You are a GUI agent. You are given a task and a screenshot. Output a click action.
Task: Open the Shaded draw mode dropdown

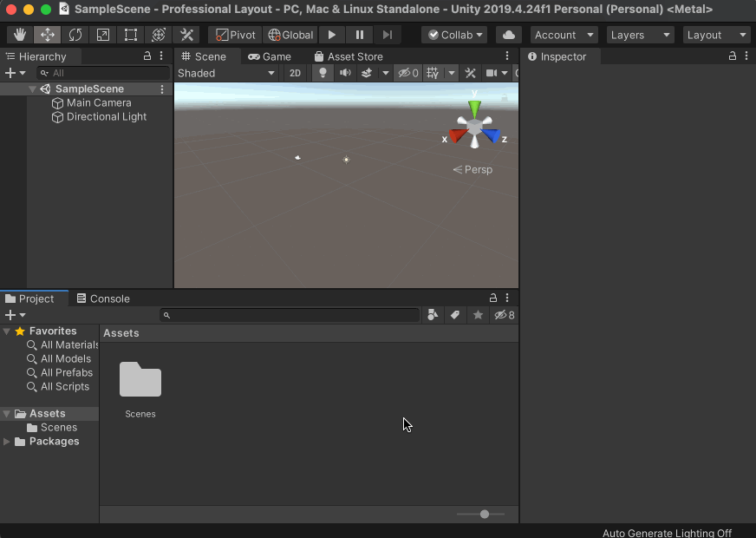pos(226,73)
